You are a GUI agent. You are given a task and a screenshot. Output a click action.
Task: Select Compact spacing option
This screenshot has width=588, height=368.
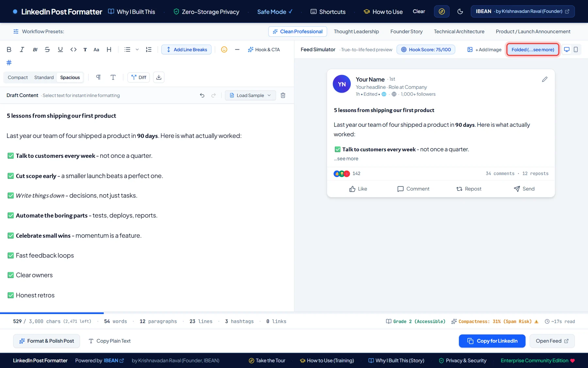(x=18, y=77)
